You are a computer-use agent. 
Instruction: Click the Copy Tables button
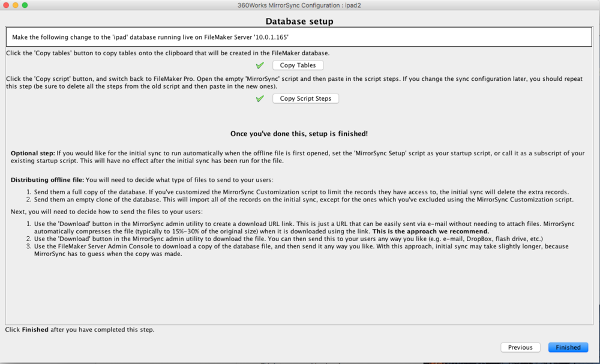(x=298, y=65)
